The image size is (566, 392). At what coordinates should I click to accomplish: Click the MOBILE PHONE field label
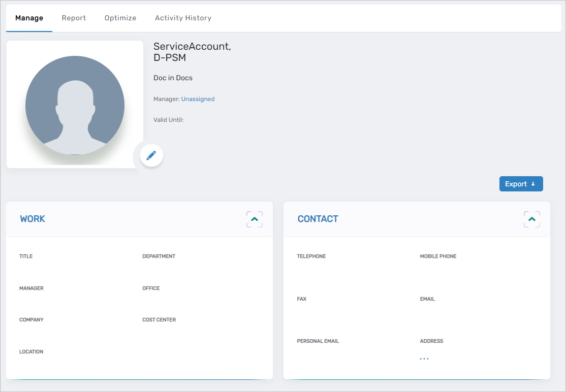[438, 256]
